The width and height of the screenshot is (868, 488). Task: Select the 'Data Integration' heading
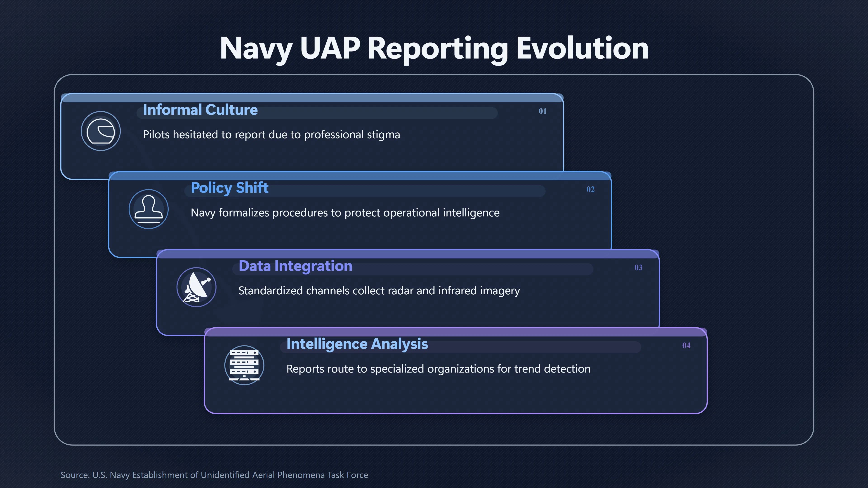click(295, 266)
